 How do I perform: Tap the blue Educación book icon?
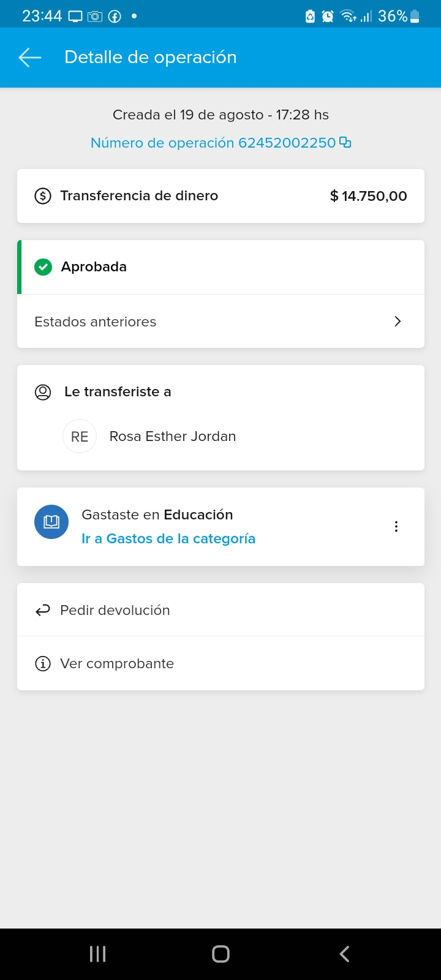(51, 522)
